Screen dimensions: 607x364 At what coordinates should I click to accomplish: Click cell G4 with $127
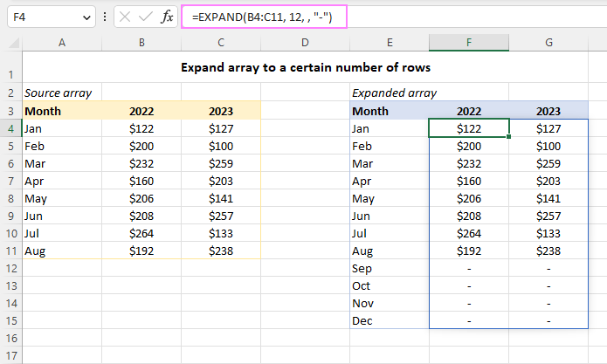click(548, 128)
